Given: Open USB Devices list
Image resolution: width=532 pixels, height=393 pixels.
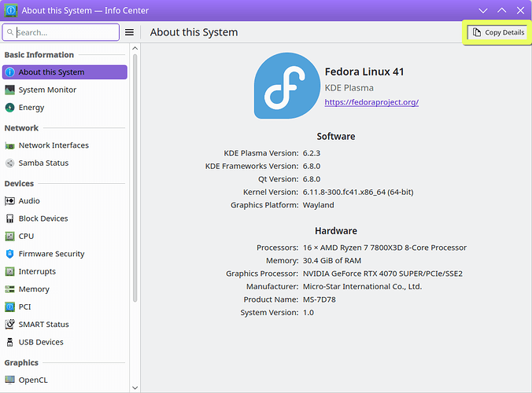Looking at the screenshot, I should [x=65, y=342].
